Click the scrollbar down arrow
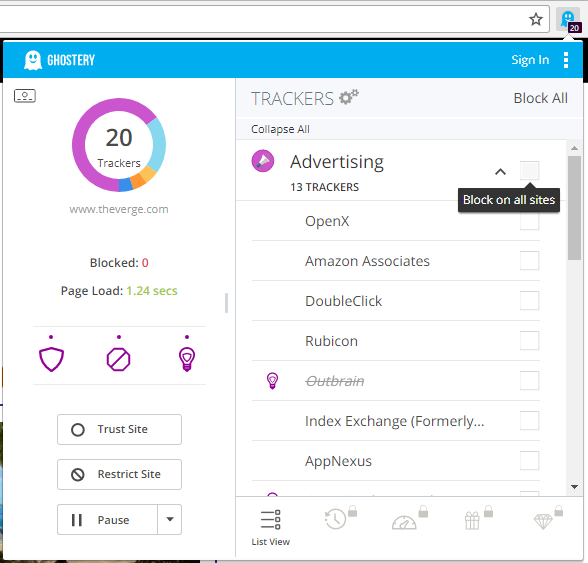This screenshot has height=563, width=588. 574,487
